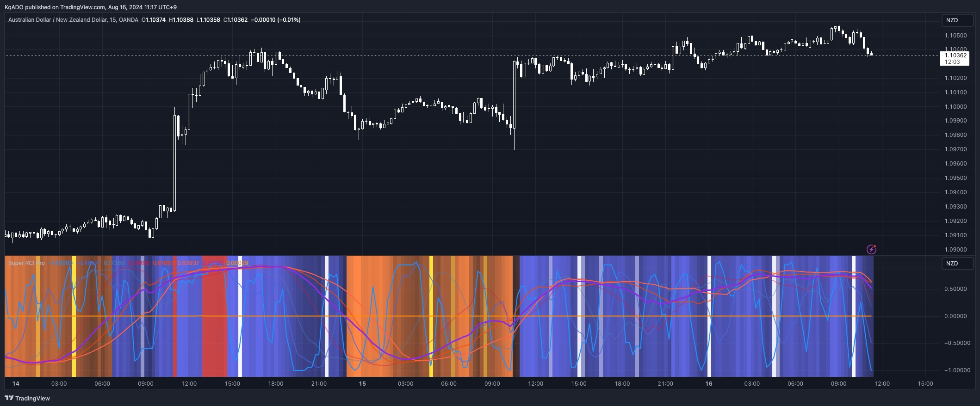Click the date label 16 on the time axis

coord(709,384)
